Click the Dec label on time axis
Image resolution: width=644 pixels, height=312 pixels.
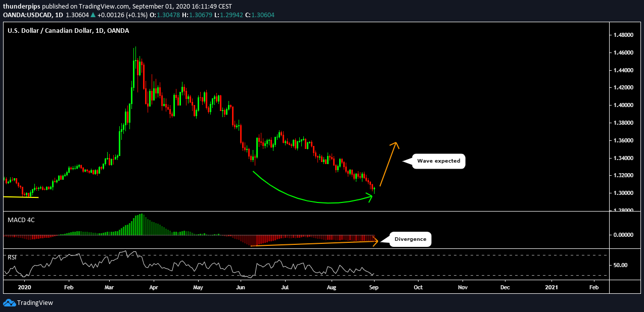pyautogui.click(x=505, y=287)
